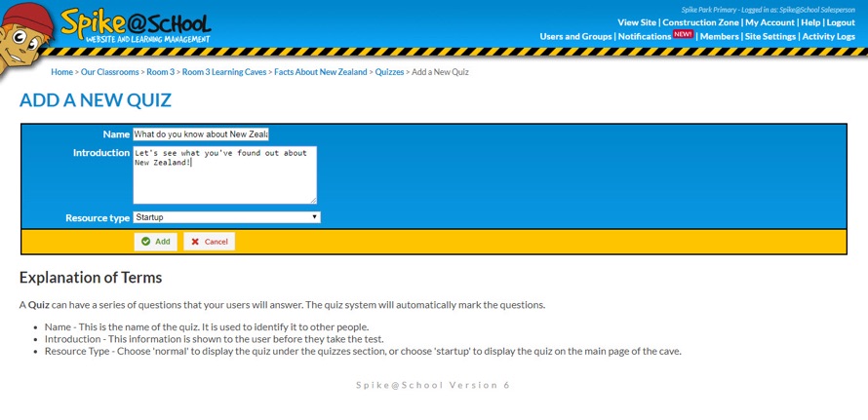Image resolution: width=868 pixels, height=420 pixels.
Task: Click the Spike mascot character image
Action: point(25,38)
